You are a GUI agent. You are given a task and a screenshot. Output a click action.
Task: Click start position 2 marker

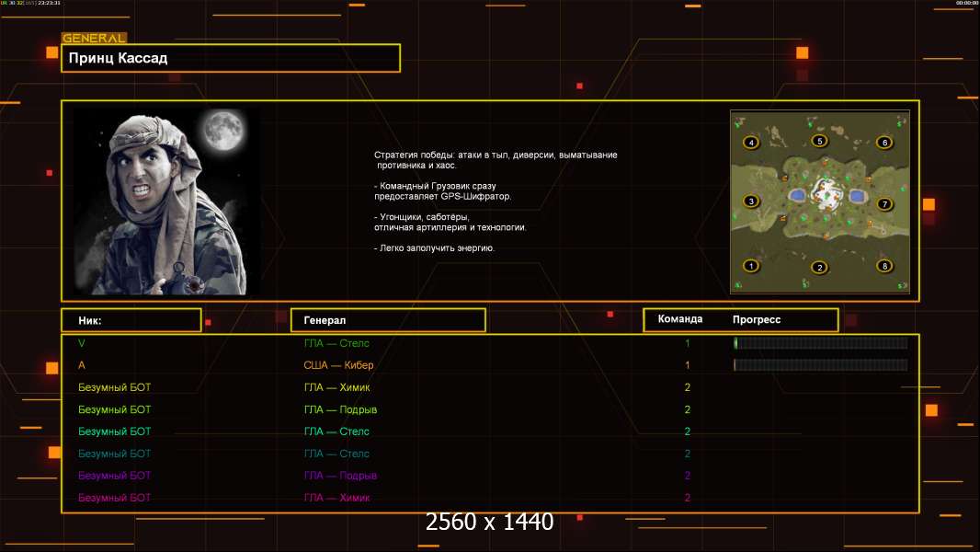click(819, 268)
